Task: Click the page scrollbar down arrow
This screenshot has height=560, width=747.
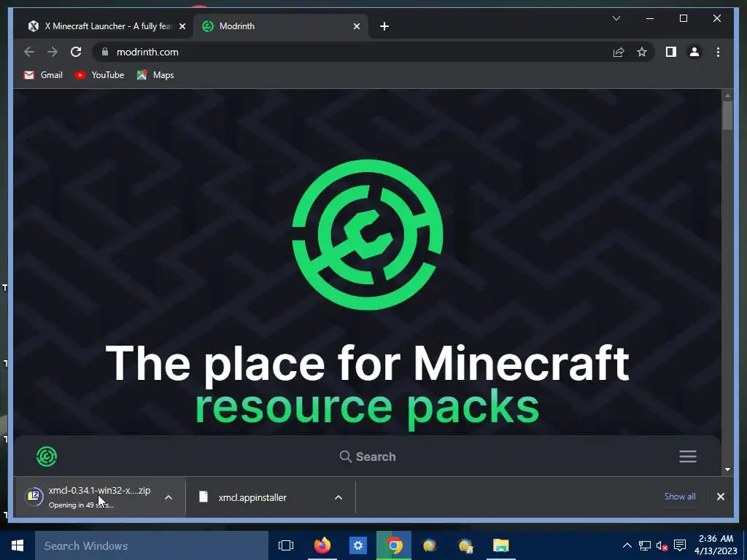Action: tap(727, 470)
